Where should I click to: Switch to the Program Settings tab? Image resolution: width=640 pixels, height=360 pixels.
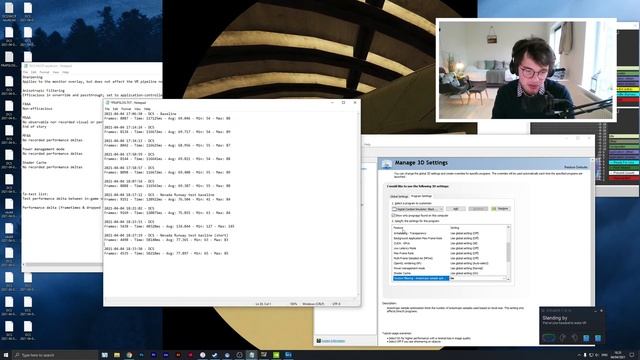coord(421,196)
